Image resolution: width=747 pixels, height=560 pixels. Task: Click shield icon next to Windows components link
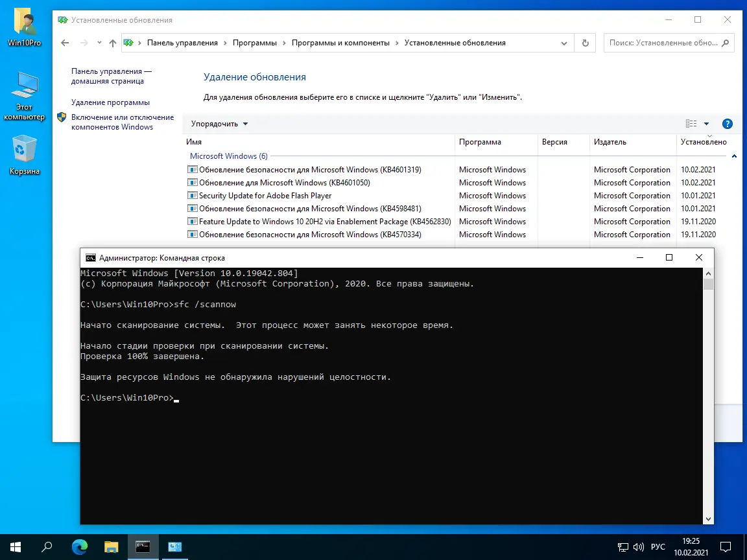62,117
